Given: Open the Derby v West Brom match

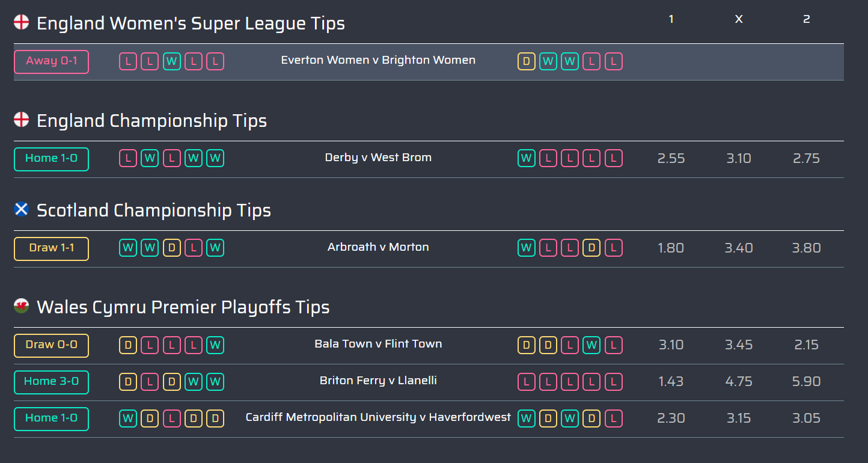Looking at the screenshot, I should 378,158.
